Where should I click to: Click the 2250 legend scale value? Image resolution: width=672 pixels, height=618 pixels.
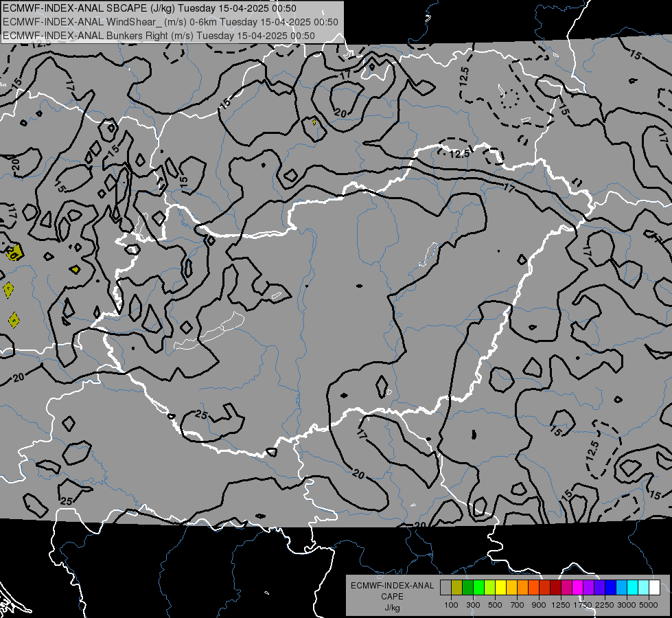coord(605,605)
